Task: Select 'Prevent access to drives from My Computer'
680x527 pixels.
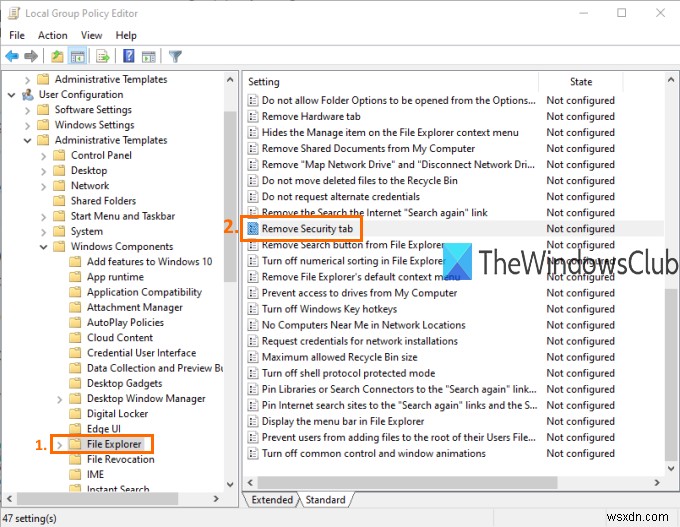Action: point(359,293)
